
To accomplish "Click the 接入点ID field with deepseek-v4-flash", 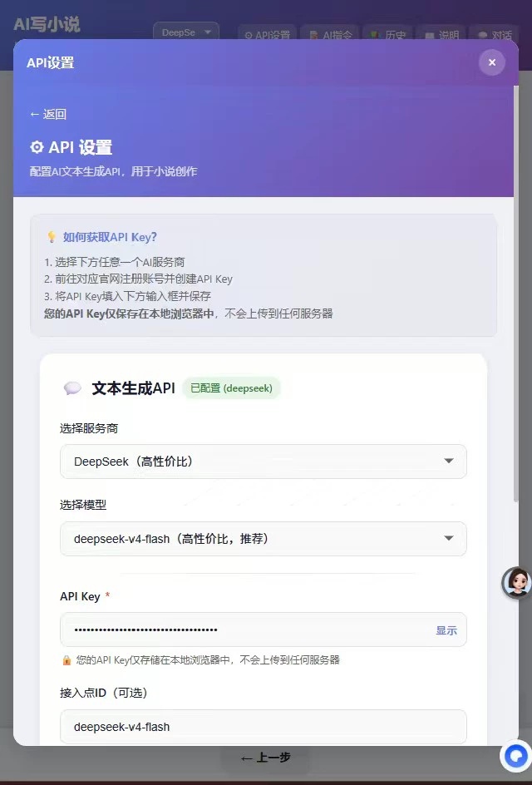I will [264, 726].
